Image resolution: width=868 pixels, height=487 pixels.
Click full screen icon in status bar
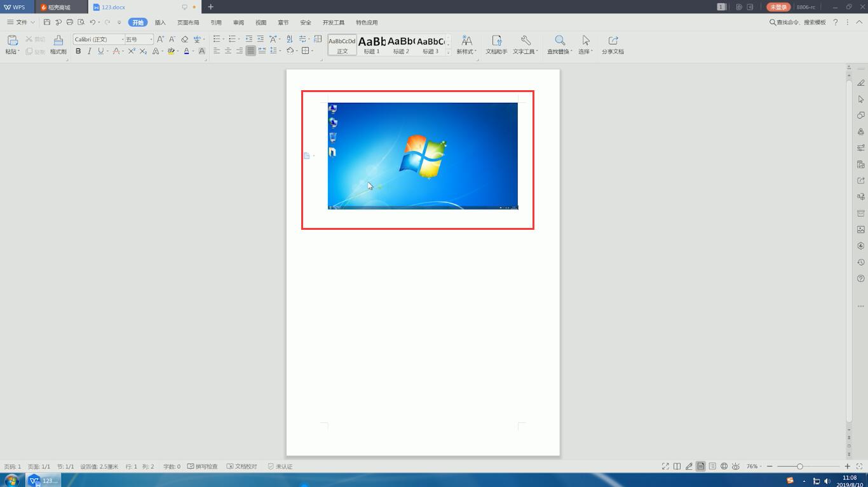tap(665, 466)
